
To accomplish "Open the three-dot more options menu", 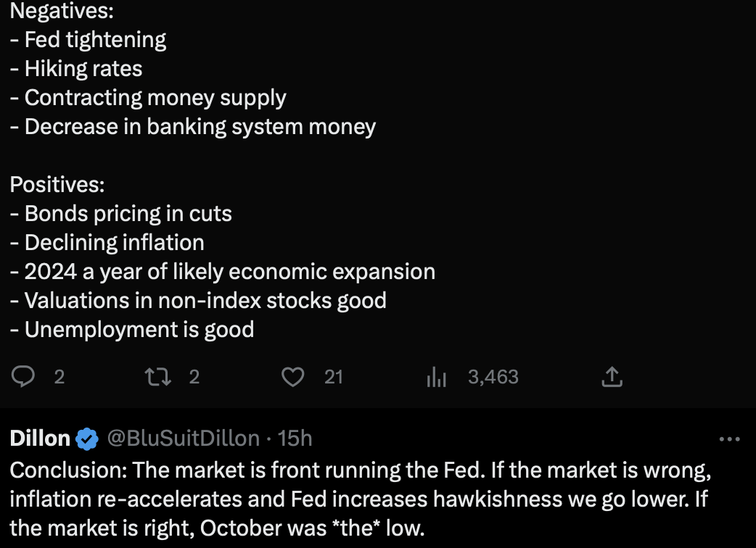I will click(x=729, y=439).
